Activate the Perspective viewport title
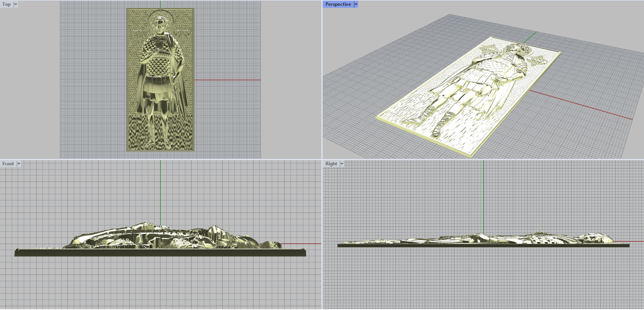Screen dimensions: 644x310 point(338,4)
